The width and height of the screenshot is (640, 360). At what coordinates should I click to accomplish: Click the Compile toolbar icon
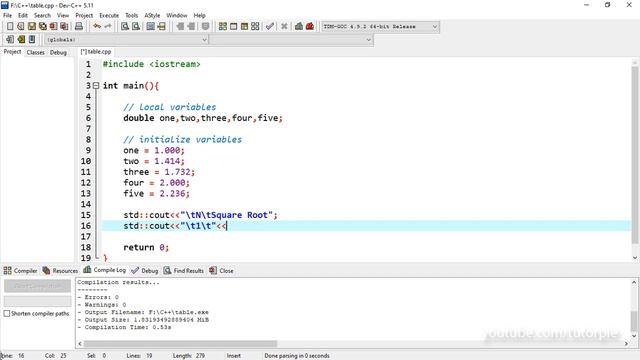click(x=222, y=27)
